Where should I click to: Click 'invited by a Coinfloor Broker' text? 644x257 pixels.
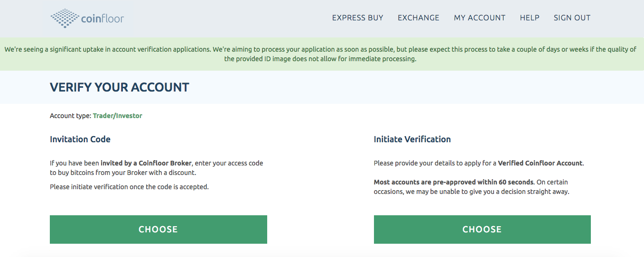(x=146, y=163)
